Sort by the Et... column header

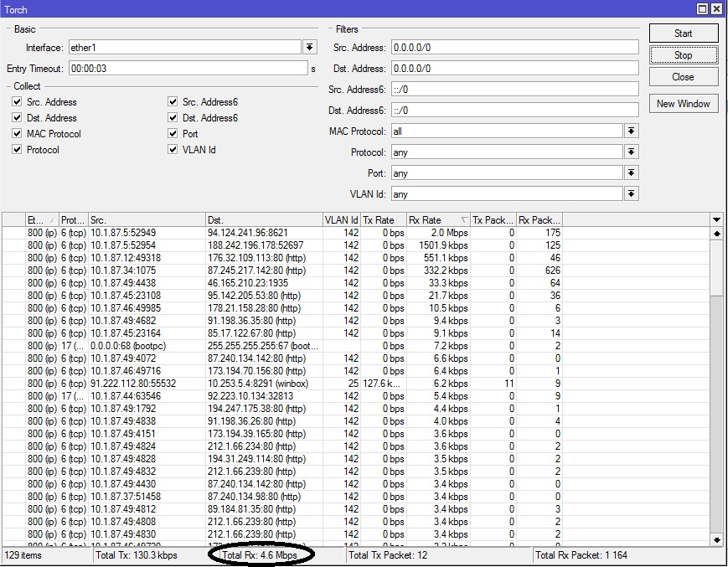(x=42, y=220)
